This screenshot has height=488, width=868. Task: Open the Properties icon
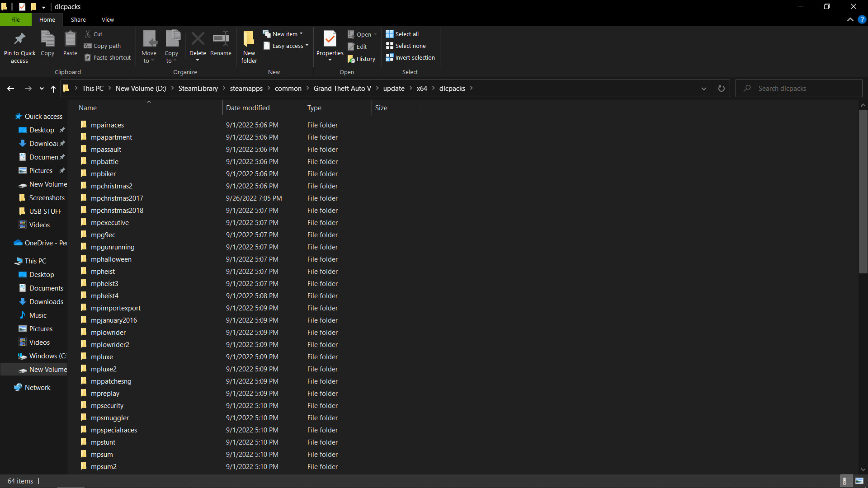tap(330, 40)
